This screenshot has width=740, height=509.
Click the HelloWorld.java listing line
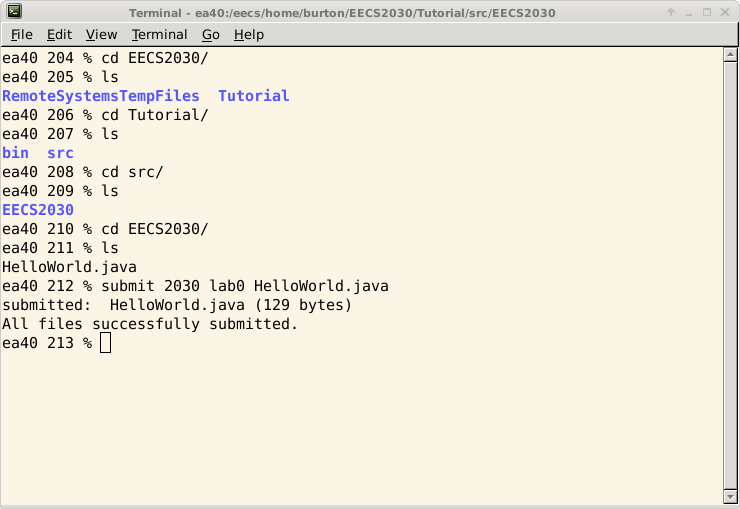[x=69, y=267]
